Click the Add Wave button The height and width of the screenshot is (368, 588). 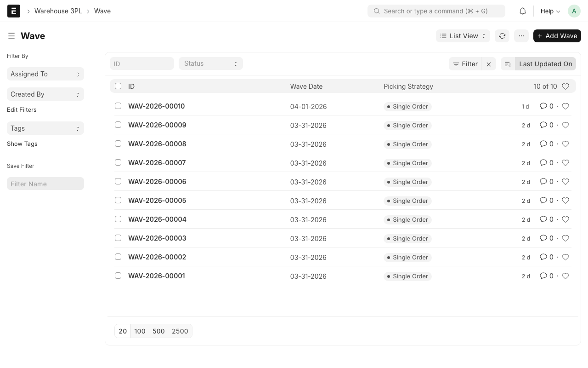point(557,36)
